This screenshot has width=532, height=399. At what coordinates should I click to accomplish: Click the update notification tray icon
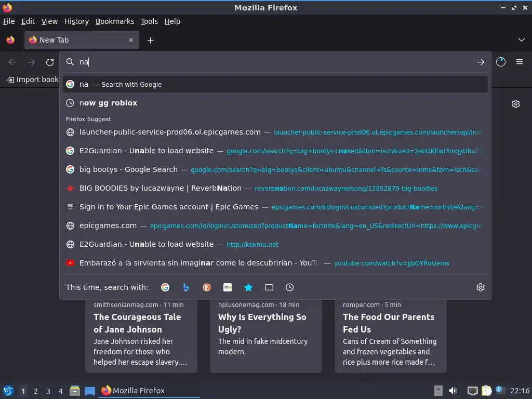point(500,390)
